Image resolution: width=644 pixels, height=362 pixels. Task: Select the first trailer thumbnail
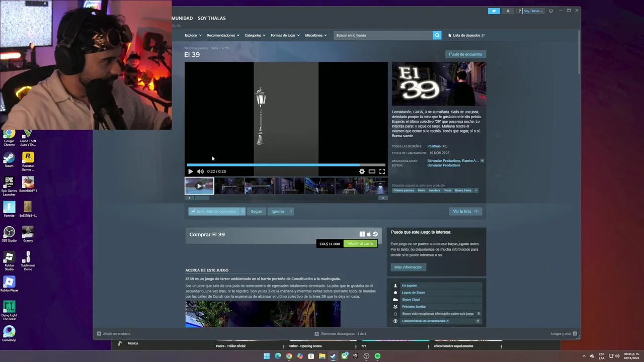point(199,186)
